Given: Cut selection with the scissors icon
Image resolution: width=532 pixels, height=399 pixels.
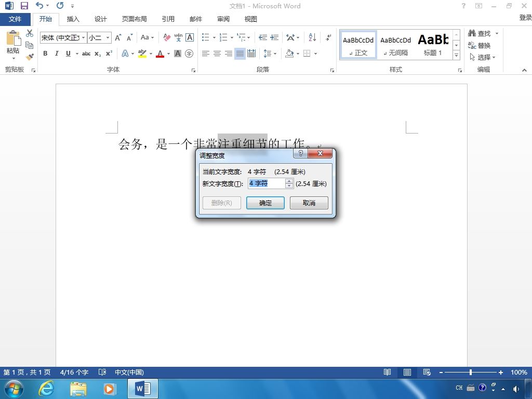Looking at the screenshot, I should [30, 33].
